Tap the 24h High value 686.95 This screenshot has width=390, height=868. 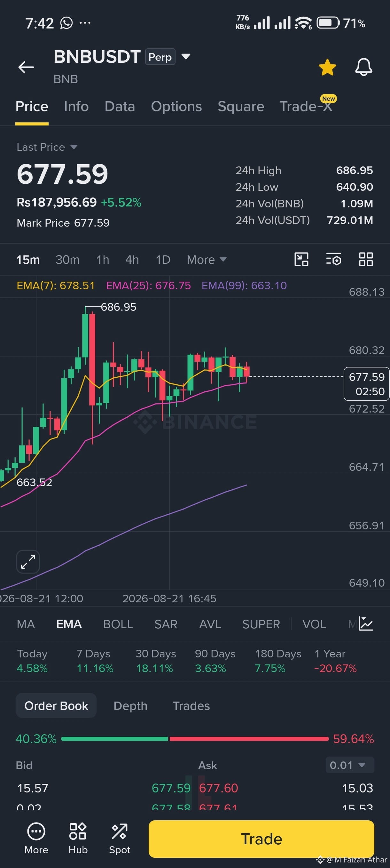coord(355,170)
